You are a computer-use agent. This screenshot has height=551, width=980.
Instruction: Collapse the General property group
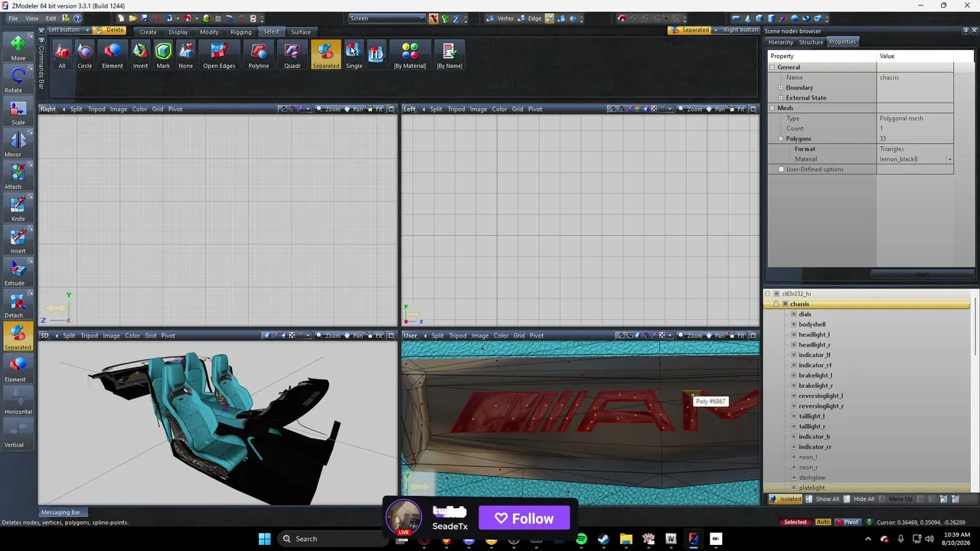(x=773, y=67)
